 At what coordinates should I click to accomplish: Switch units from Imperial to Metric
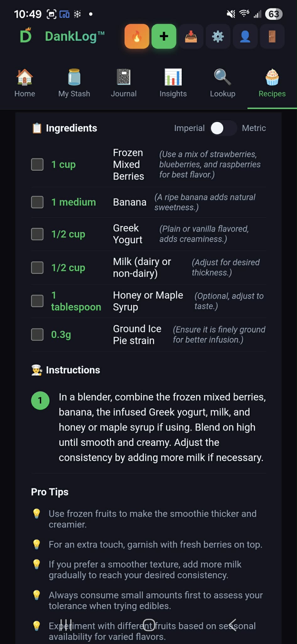click(223, 128)
